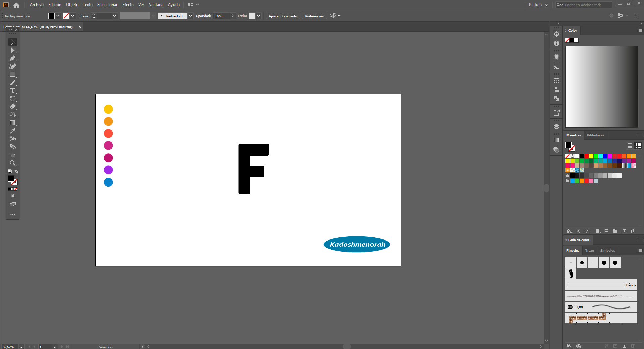Open fill color dropdown in control bar
This screenshot has height=349, width=644.
click(x=58, y=16)
